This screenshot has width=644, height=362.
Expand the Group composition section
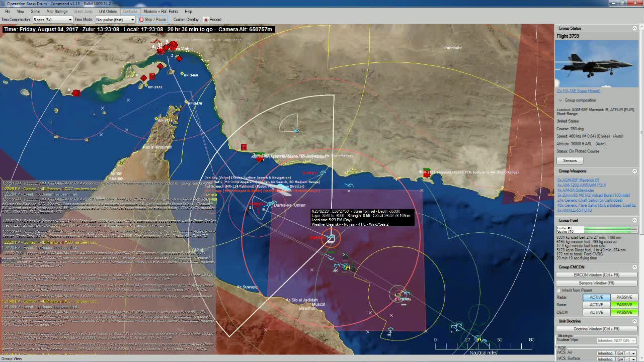click(x=560, y=100)
